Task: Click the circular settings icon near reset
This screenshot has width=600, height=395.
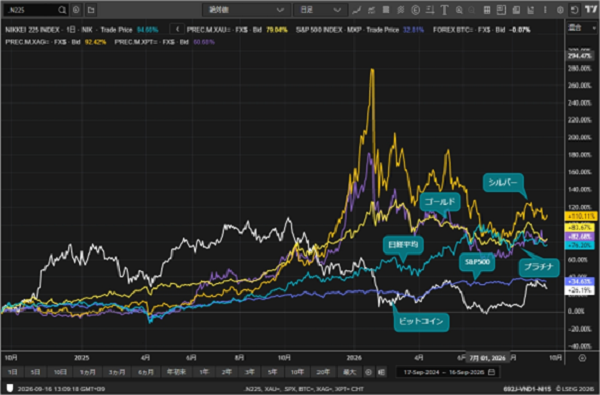Action: (x=560, y=10)
